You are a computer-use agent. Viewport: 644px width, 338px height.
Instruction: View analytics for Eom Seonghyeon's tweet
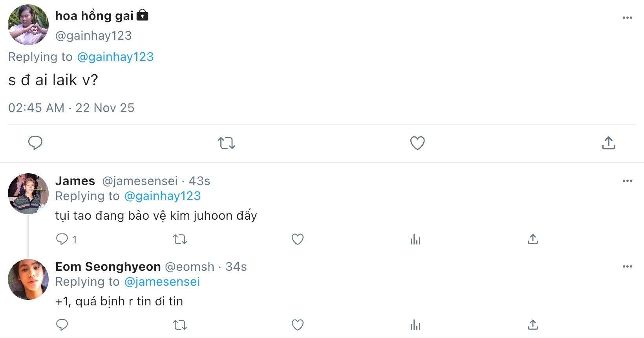pyautogui.click(x=415, y=325)
